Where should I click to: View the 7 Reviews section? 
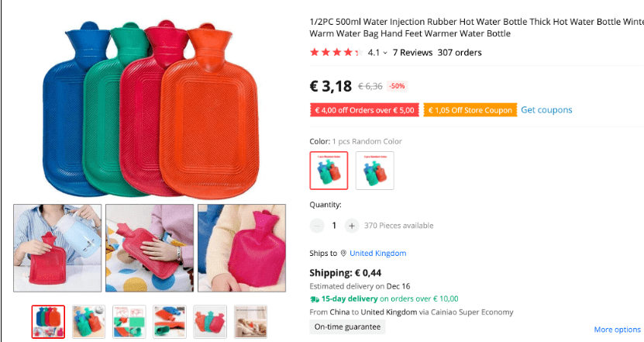(412, 53)
